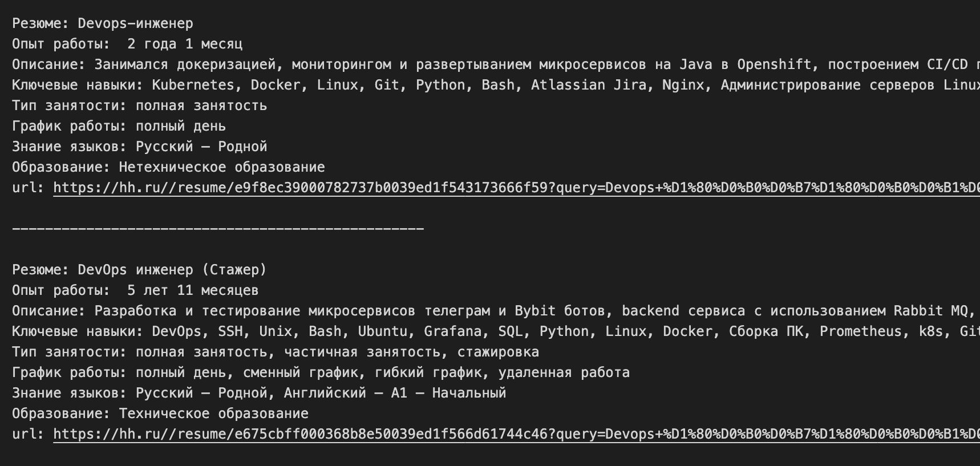Click the '2 года 1 месяц' experience text
This screenshot has height=466, width=980.
point(185,44)
